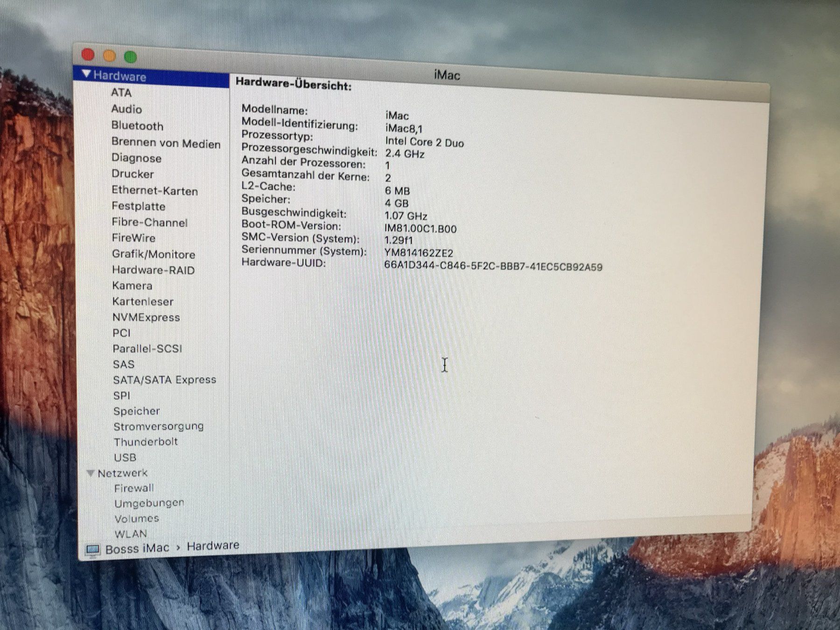Open Ethernet-Karten entry
The width and height of the screenshot is (840, 630).
tap(154, 190)
